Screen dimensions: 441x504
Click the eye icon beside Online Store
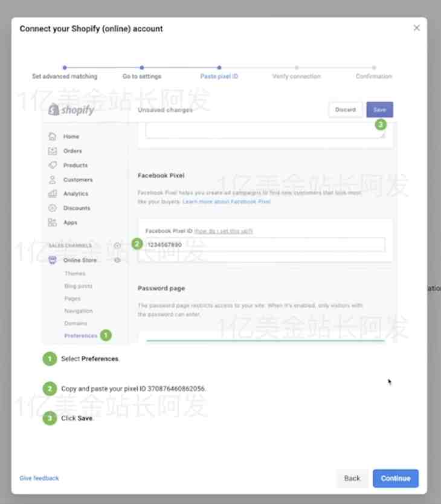117,260
